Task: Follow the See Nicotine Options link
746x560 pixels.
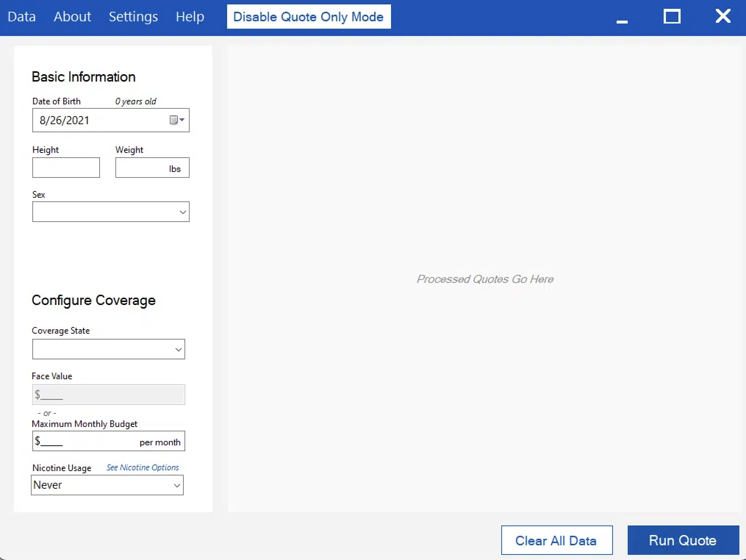Action: click(143, 467)
